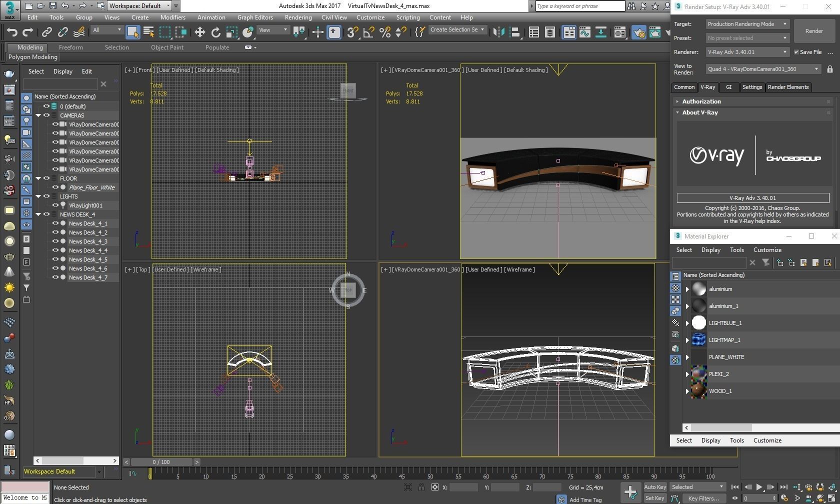Click the Undo arrow icon

pos(12,32)
